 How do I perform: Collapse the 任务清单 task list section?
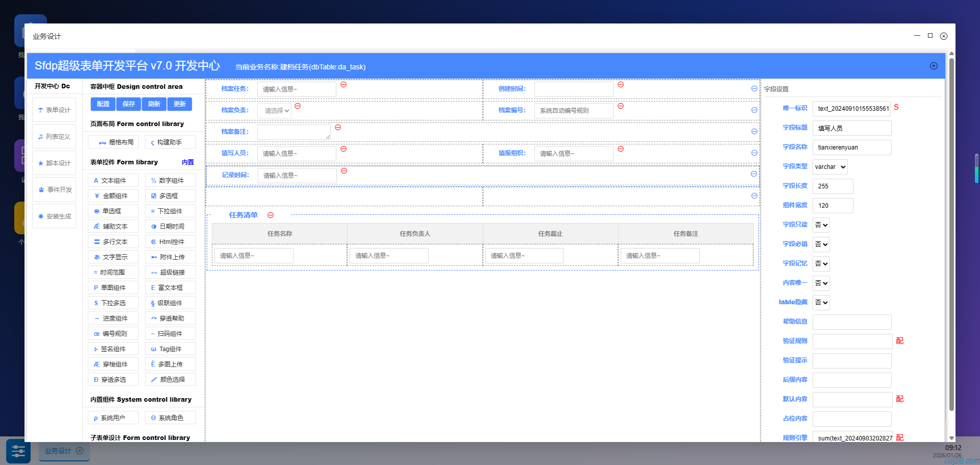point(271,215)
